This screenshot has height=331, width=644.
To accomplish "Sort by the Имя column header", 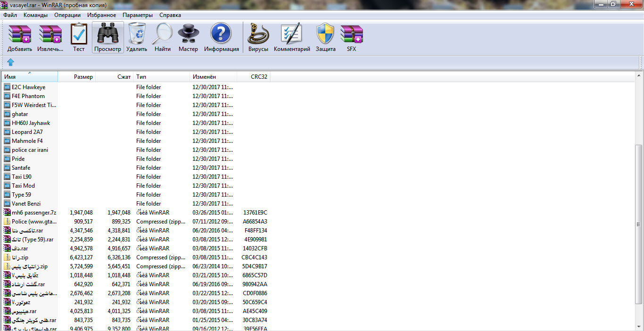I will tap(30, 77).
